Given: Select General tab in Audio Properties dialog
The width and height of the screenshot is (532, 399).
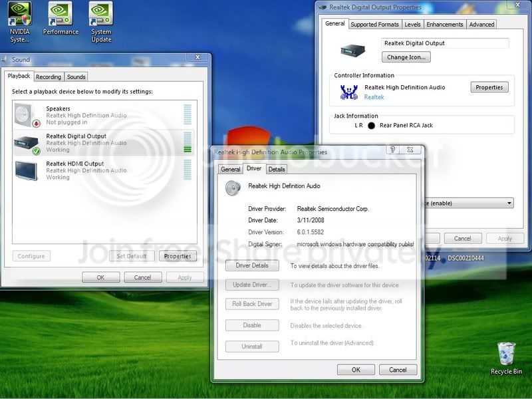Looking at the screenshot, I should click(x=230, y=169).
